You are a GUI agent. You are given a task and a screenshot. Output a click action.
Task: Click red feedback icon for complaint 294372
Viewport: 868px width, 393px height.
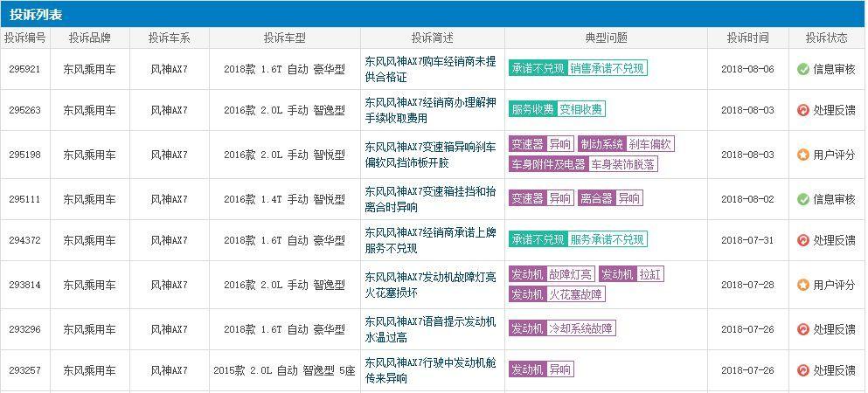click(x=803, y=240)
